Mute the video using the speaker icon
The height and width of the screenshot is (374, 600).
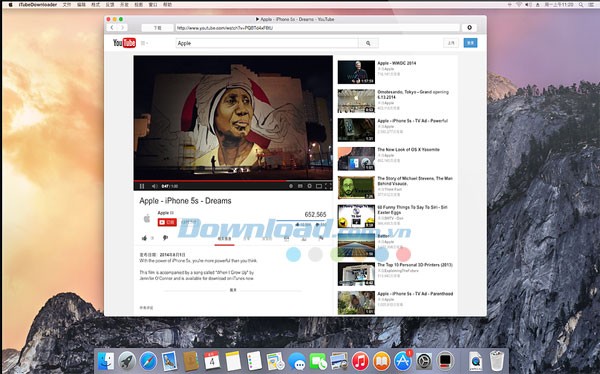pos(154,186)
